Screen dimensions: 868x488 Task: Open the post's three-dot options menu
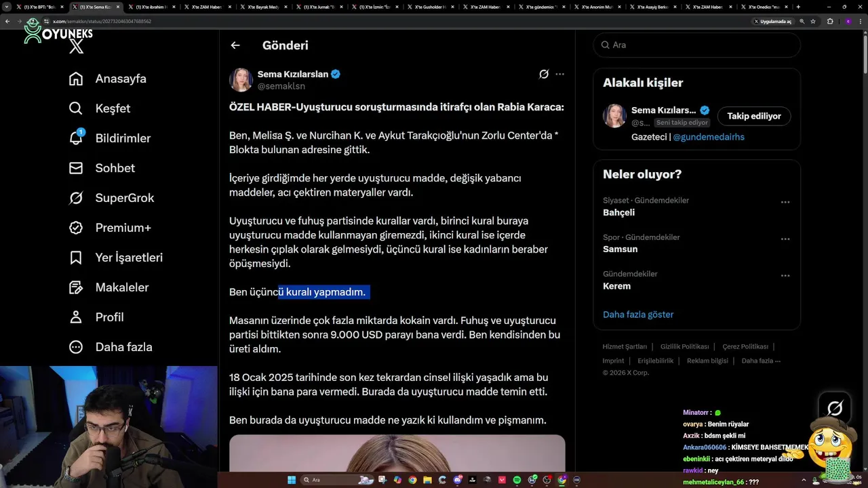pyautogui.click(x=559, y=74)
